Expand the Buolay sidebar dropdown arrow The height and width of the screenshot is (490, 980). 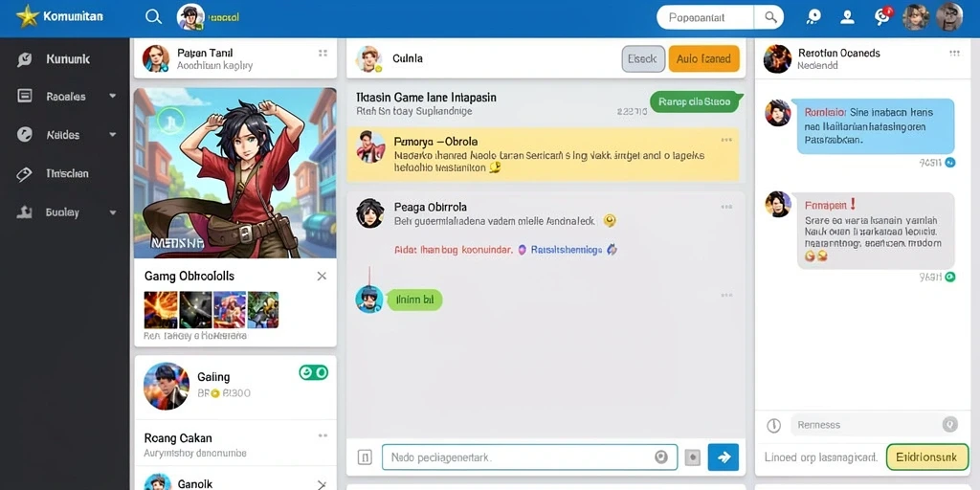(x=113, y=212)
